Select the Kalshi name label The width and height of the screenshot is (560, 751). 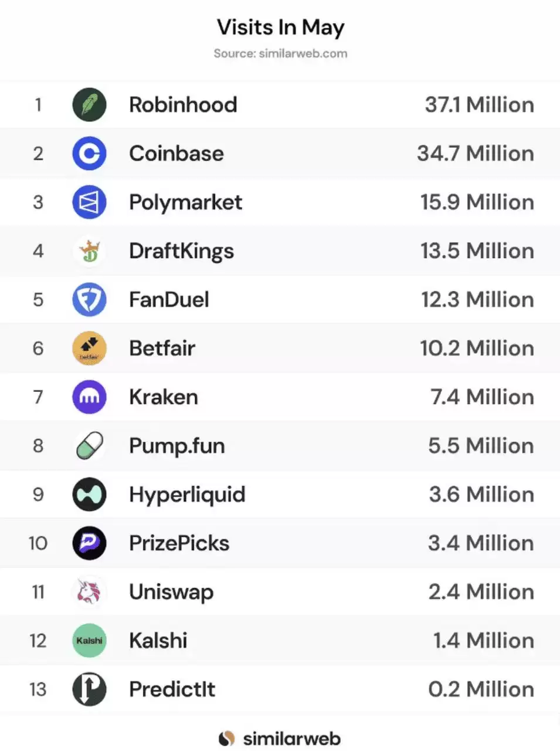158,641
